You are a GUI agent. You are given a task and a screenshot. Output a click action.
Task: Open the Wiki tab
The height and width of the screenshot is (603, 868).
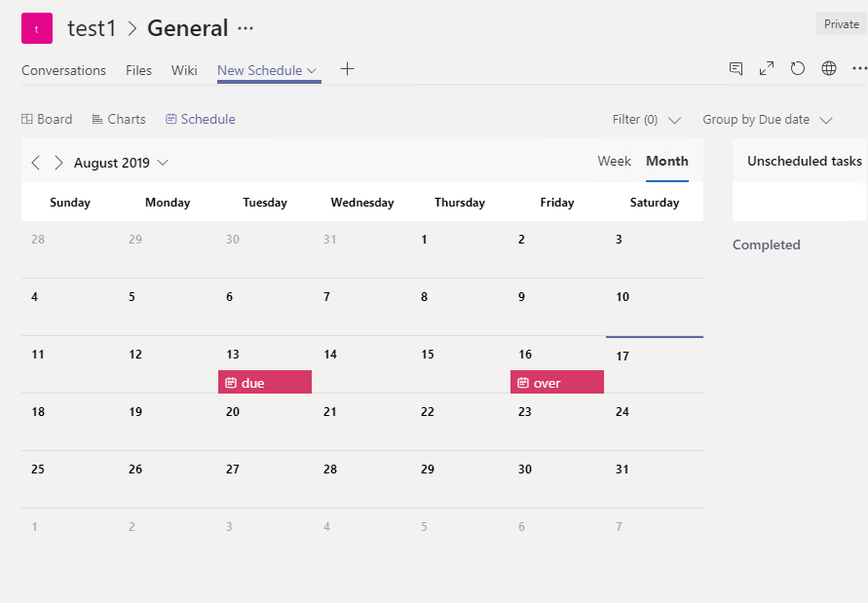(184, 70)
